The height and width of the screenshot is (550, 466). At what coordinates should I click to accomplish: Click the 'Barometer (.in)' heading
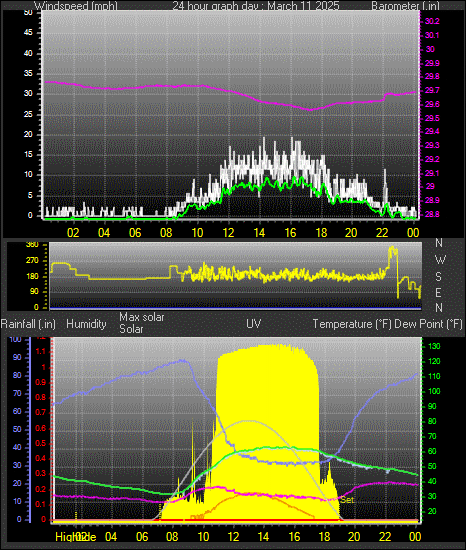click(x=405, y=6)
